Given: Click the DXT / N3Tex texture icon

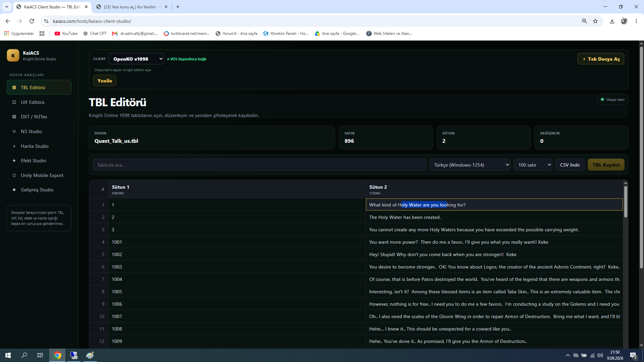Looking at the screenshot, I should point(14,117).
